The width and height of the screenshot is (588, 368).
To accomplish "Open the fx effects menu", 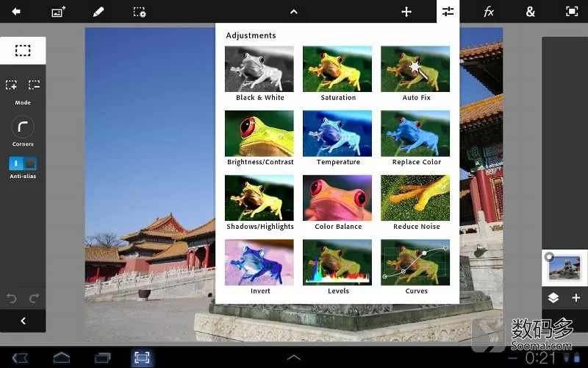I will [x=489, y=12].
